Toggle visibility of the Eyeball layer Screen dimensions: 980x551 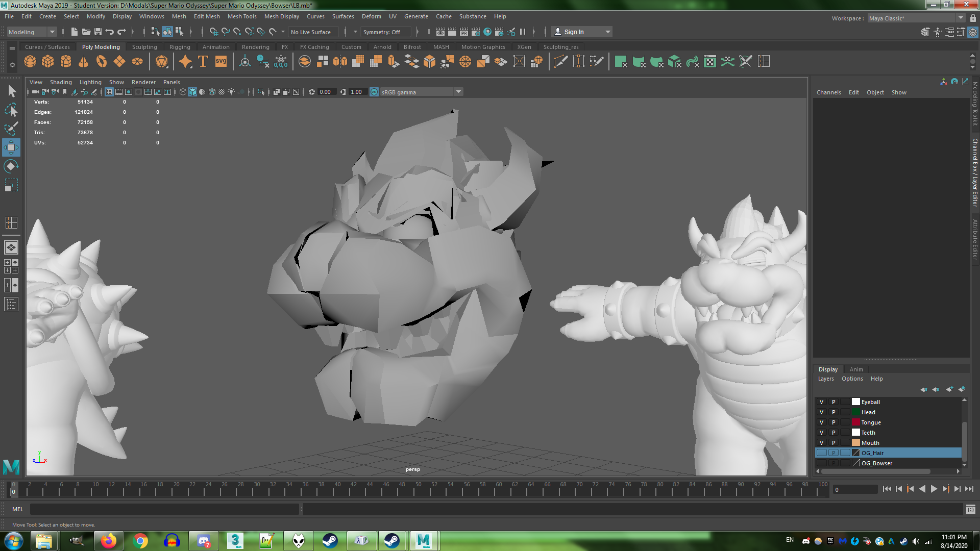(822, 402)
